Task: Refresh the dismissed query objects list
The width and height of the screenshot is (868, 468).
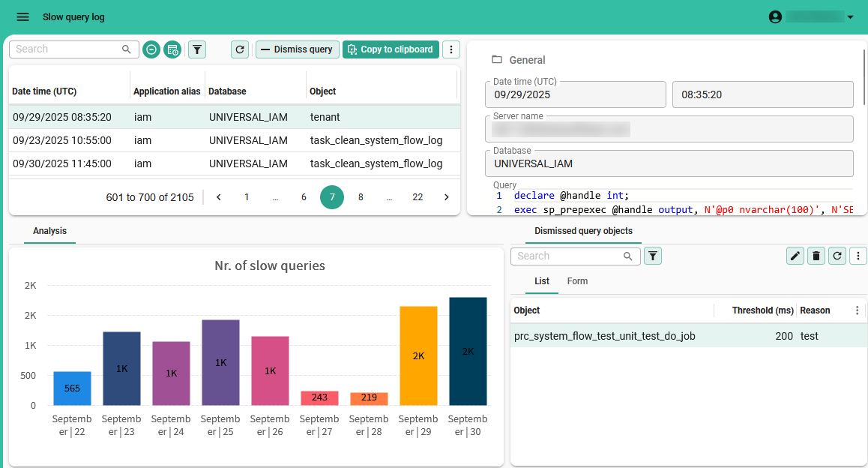Action: pyautogui.click(x=837, y=256)
